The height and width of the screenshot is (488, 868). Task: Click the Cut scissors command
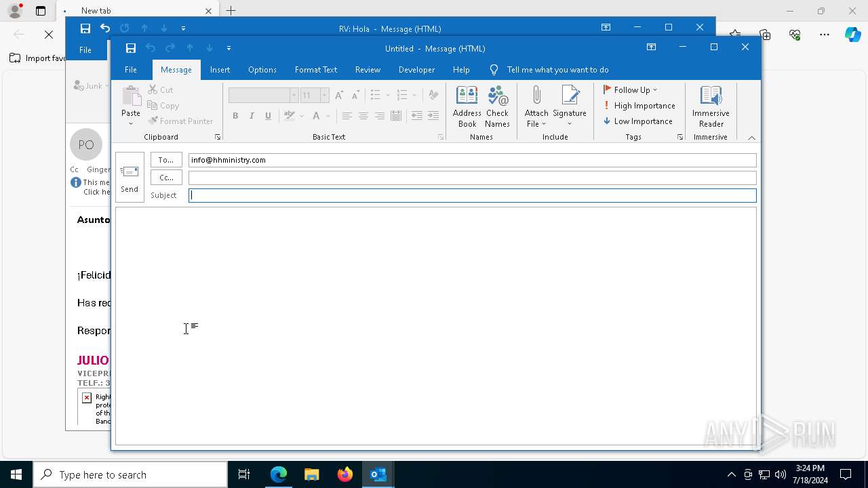click(x=161, y=89)
